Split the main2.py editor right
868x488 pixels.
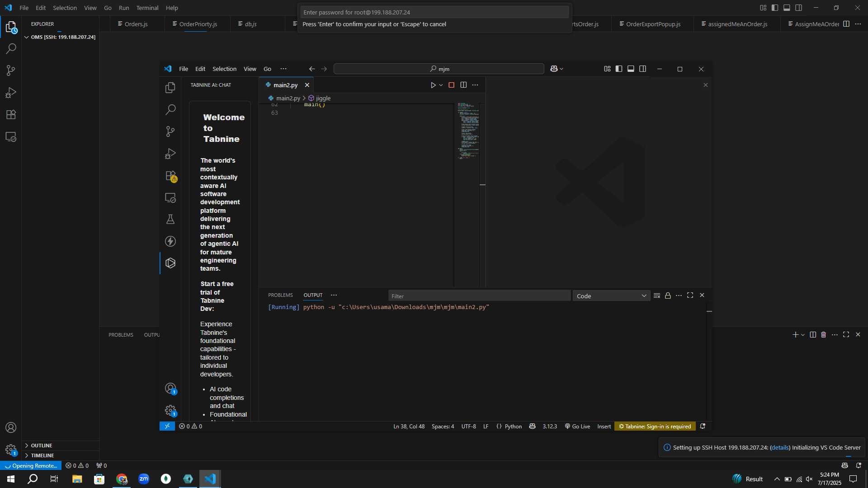pos(463,85)
